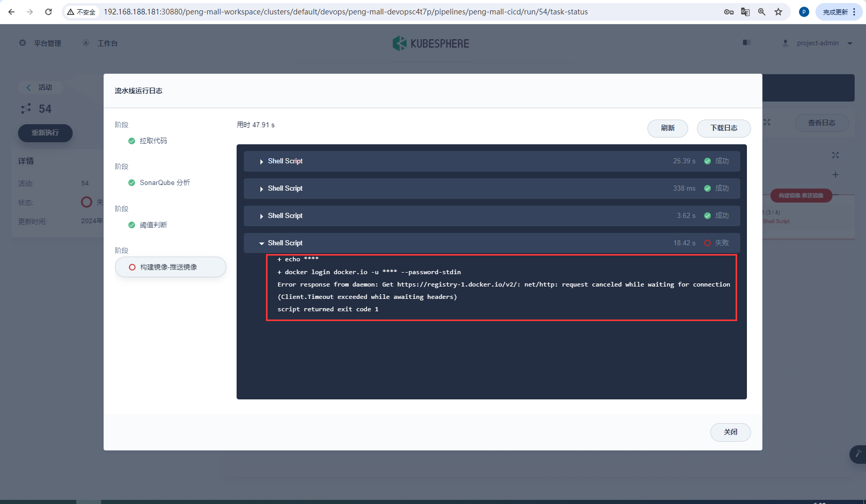Collapse the failed 18.42 s Shell Script step
Screen dimensions: 866x504
492,243
